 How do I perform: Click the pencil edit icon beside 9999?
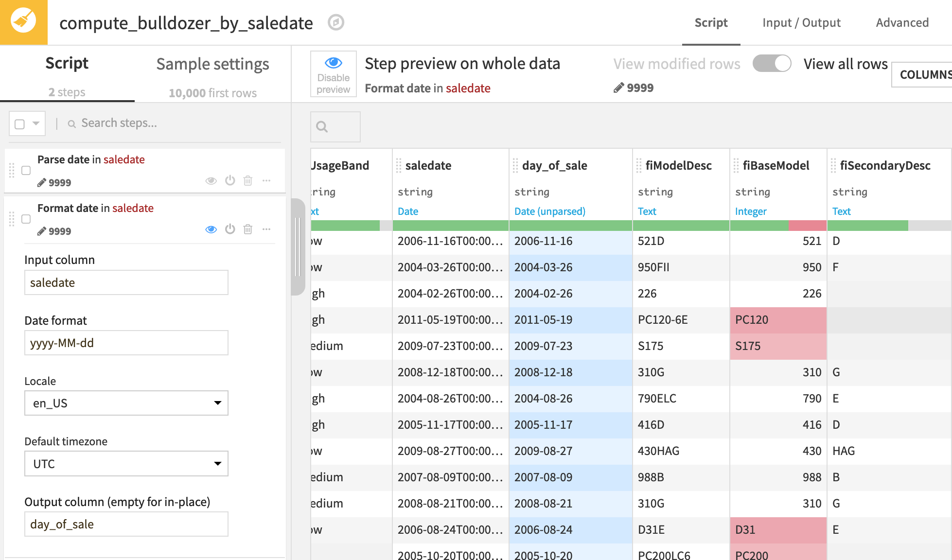pyautogui.click(x=618, y=88)
